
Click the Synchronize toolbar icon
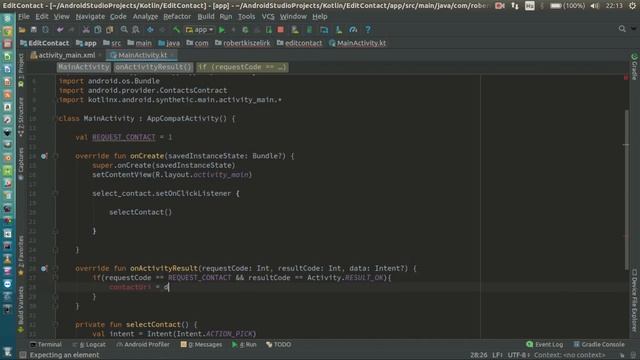(x=45, y=30)
